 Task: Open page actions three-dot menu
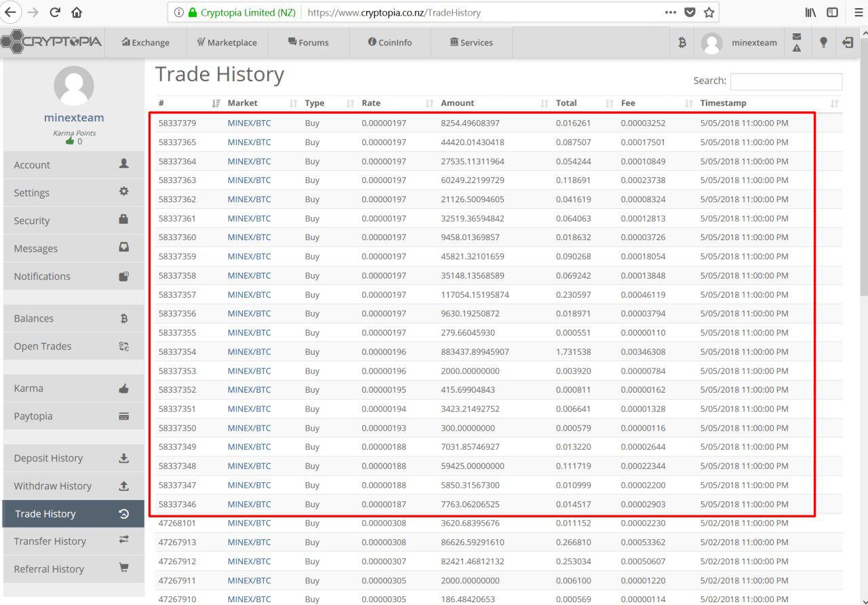click(670, 12)
